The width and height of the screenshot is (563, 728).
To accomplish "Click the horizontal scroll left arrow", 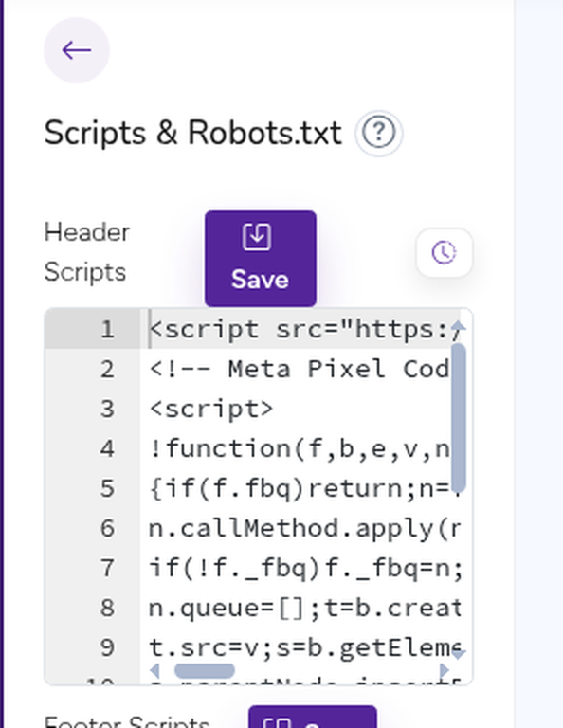I will coord(155,670).
